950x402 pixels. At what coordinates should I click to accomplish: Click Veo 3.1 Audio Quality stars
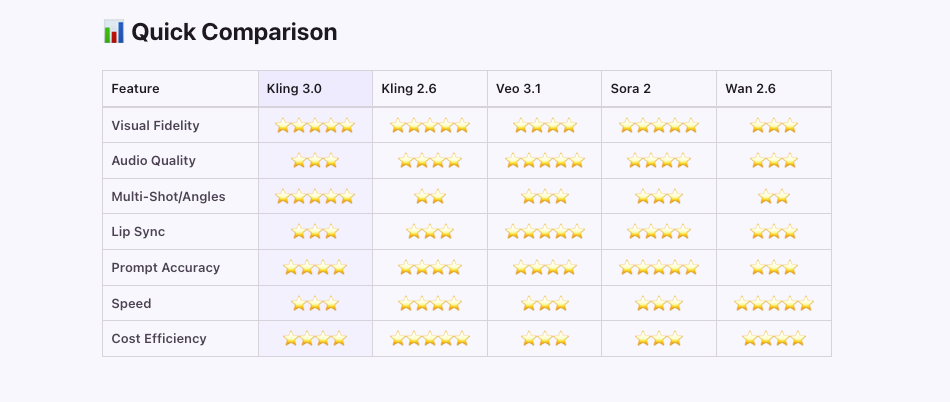tap(544, 161)
